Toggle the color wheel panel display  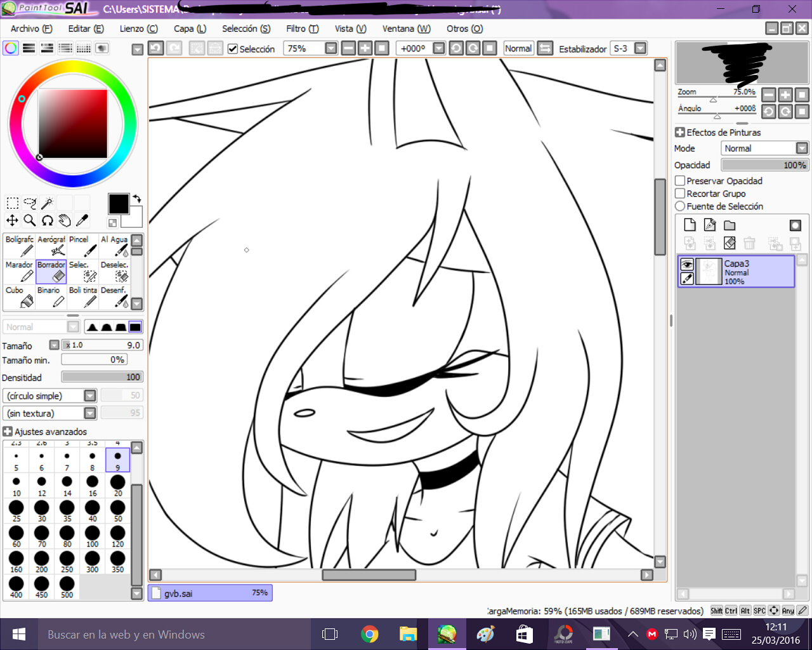[x=11, y=48]
